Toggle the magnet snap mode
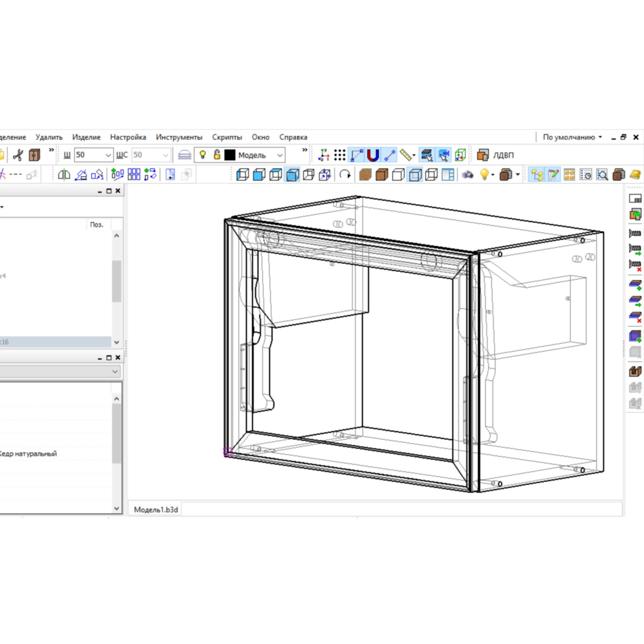The height and width of the screenshot is (644, 644). (373, 155)
